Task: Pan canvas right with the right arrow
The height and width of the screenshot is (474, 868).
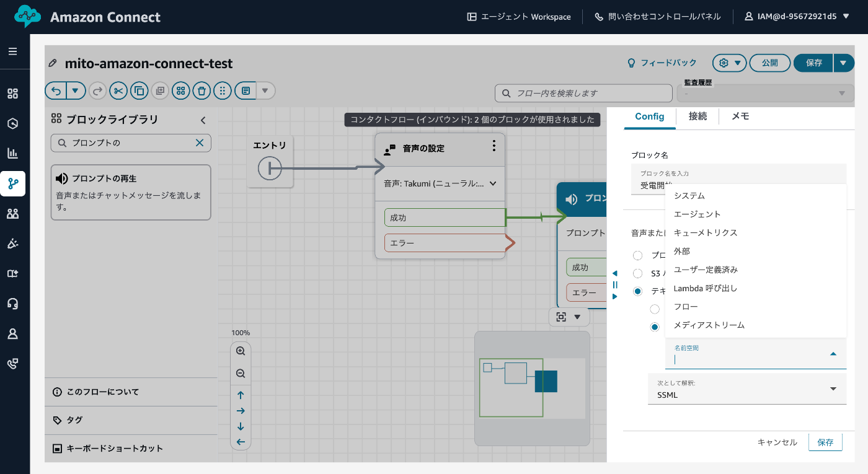Action: tap(241, 411)
